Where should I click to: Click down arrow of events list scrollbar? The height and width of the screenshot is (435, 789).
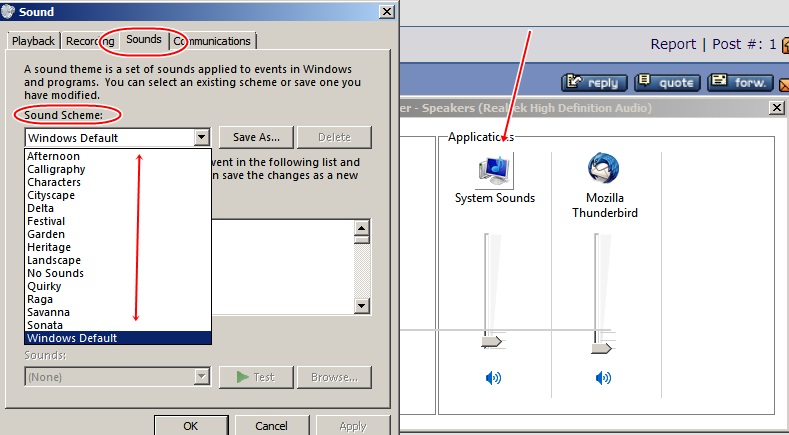(361, 306)
